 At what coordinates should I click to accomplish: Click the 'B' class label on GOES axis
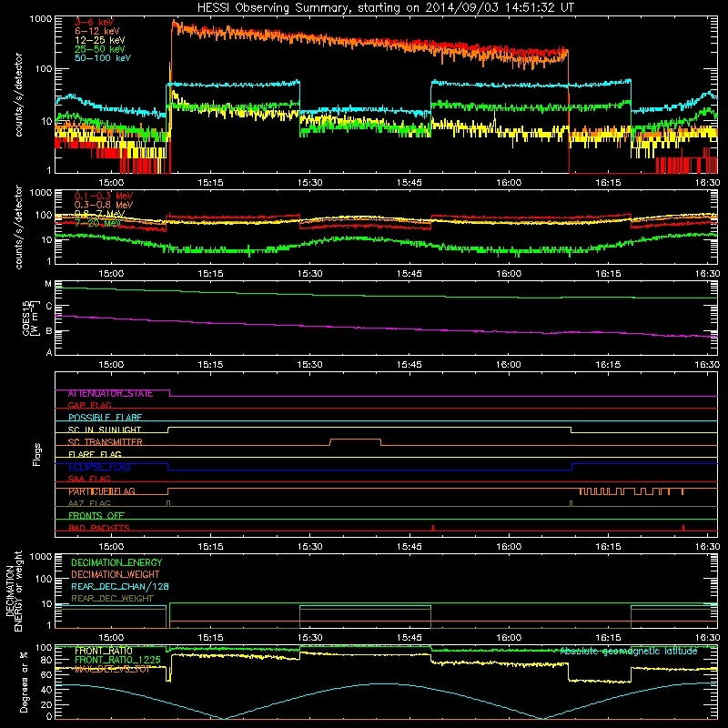[48, 331]
